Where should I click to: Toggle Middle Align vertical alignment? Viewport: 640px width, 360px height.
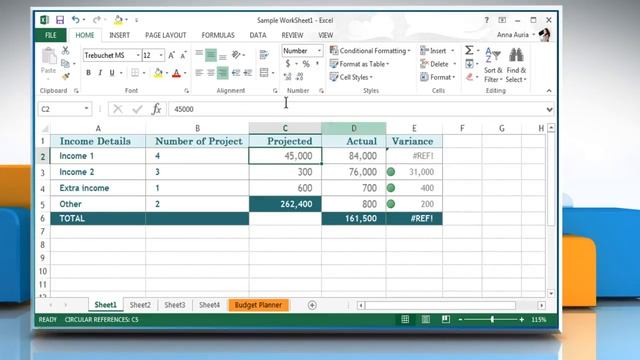(211, 55)
